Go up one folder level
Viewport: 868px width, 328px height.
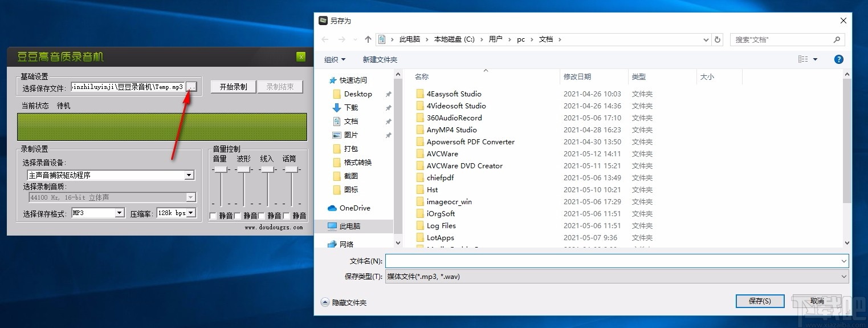pyautogui.click(x=368, y=39)
